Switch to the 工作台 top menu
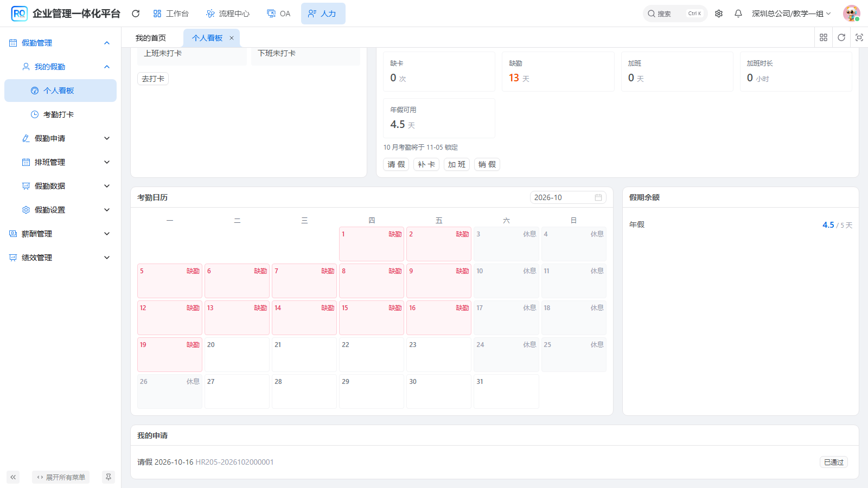 pyautogui.click(x=171, y=14)
